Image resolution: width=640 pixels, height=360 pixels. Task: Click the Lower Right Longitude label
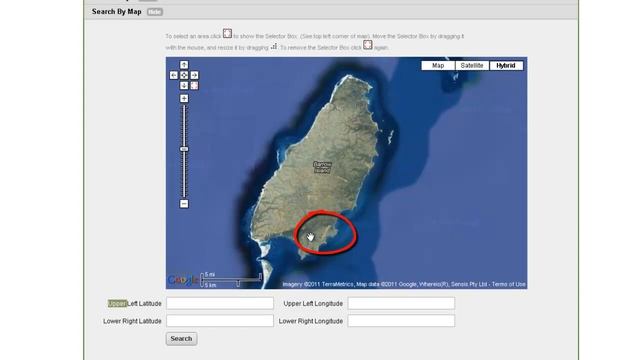click(x=311, y=321)
